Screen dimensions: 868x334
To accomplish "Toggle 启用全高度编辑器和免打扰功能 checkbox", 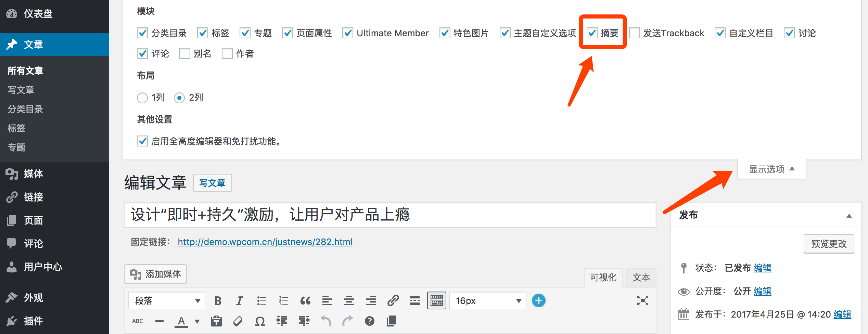I will pos(142,141).
